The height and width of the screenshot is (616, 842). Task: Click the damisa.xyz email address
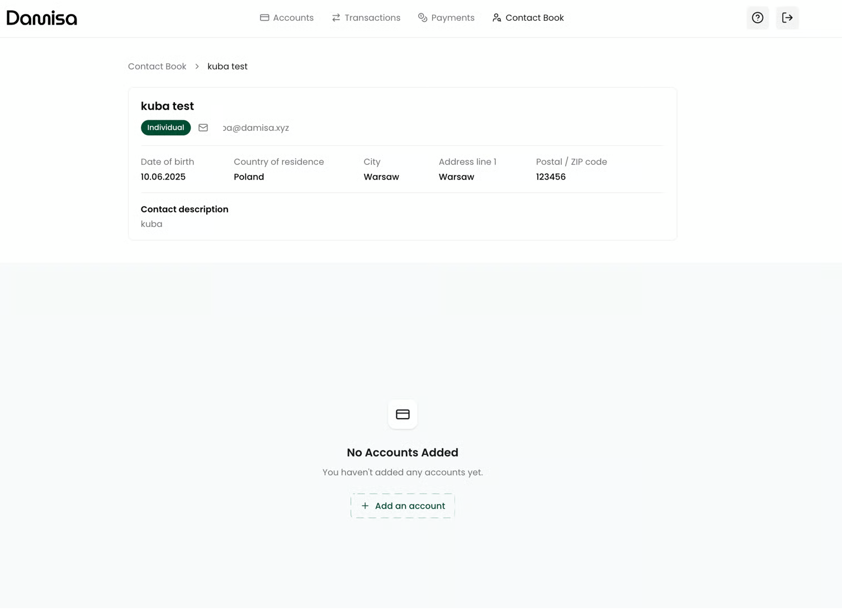(x=256, y=128)
